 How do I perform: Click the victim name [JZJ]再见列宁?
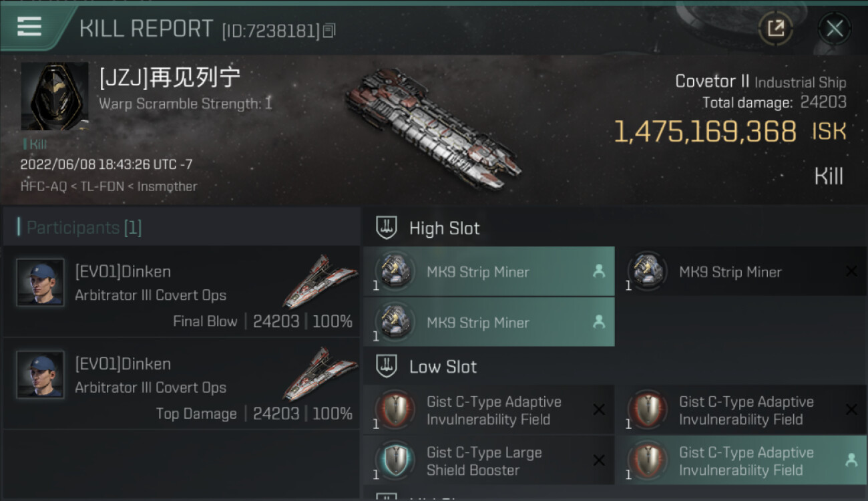pyautogui.click(x=170, y=79)
